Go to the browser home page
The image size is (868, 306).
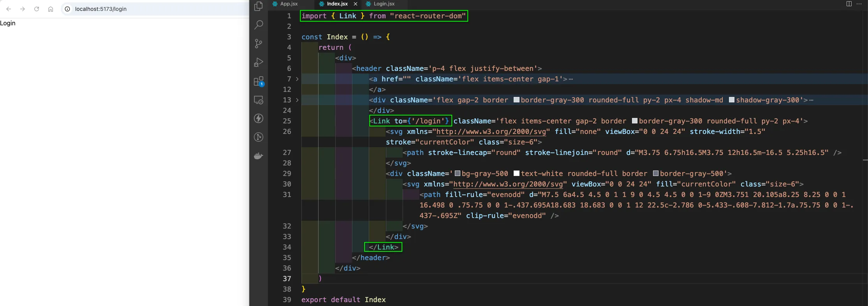51,9
